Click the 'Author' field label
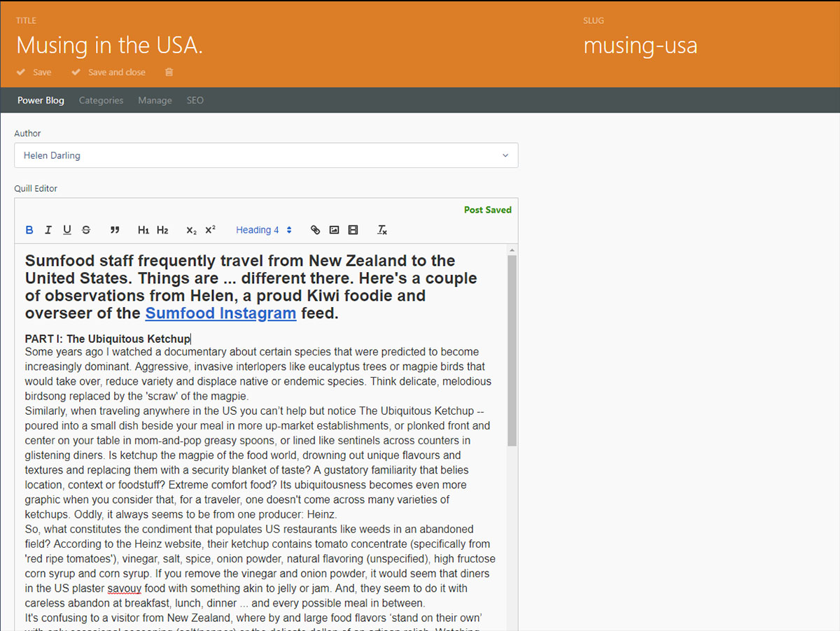This screenshot has width=840, height=631. pyautogui.click(x=27, y=133)
